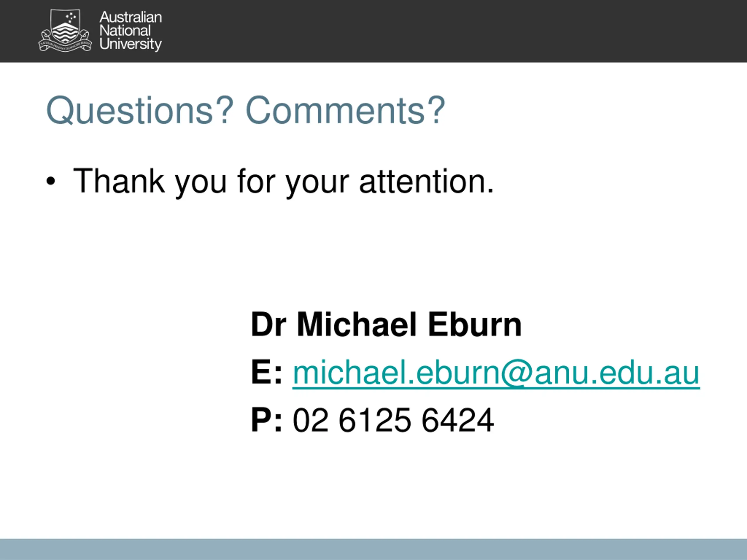Viewport: 747px width, 560px height.
Task: Click the ANU crest shield logo
Action: [65, 30]
